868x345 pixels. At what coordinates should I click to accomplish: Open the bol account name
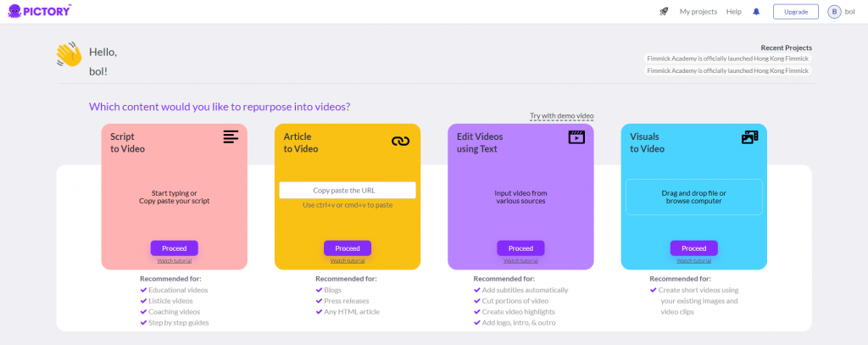click(849, 12)
